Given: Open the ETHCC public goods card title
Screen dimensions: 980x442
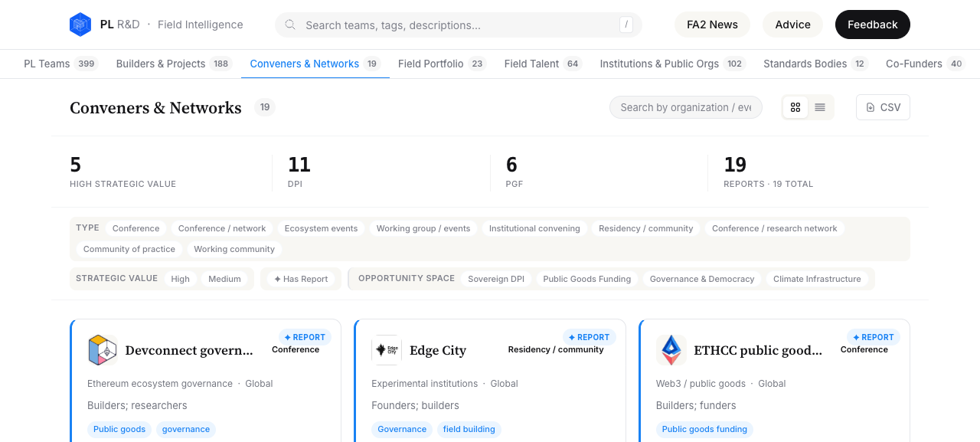Looking at the screenshot, I should (758, 351).
